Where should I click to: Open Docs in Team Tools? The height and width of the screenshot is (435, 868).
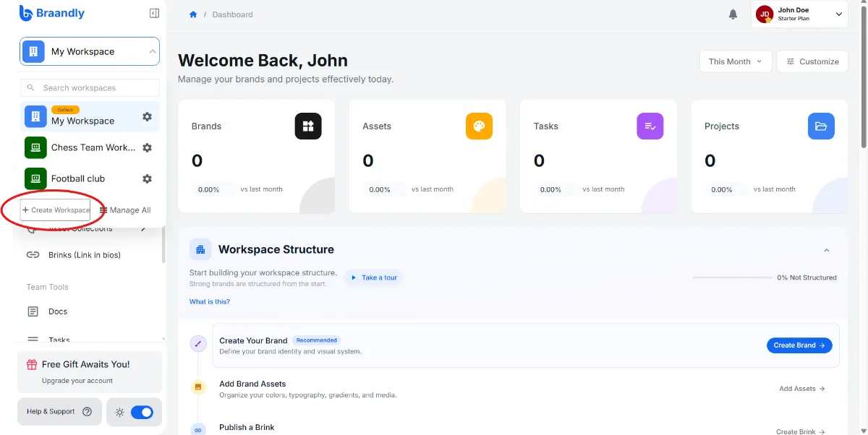point(48,311)
